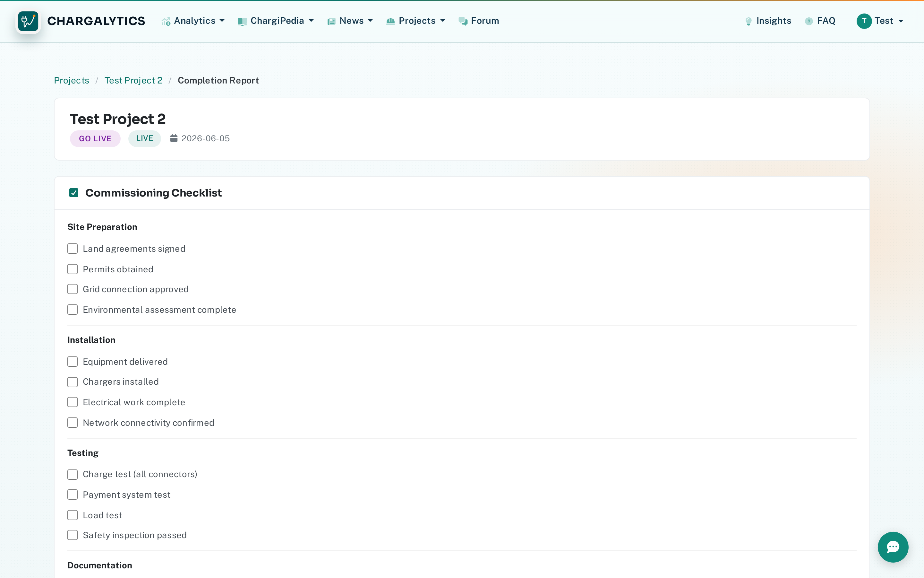Click the GO LIVE badge
This screenshot has width=924, height=578.
coord(95,138)
